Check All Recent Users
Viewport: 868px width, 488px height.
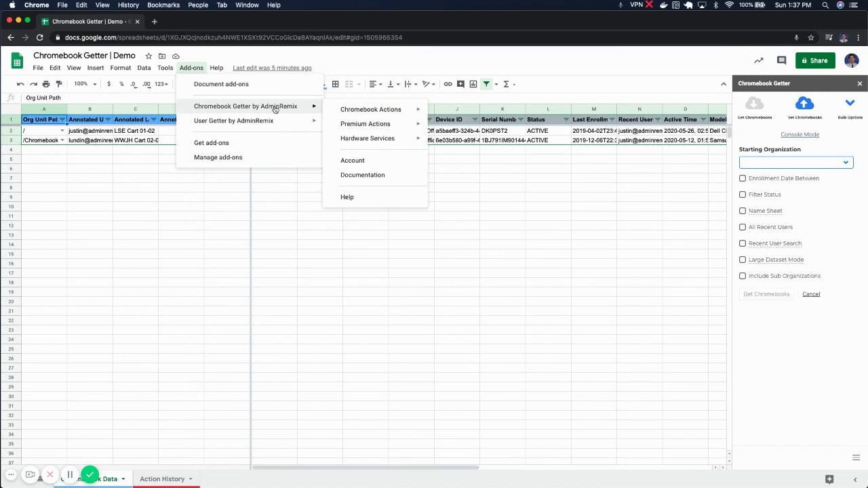point(743,227)
